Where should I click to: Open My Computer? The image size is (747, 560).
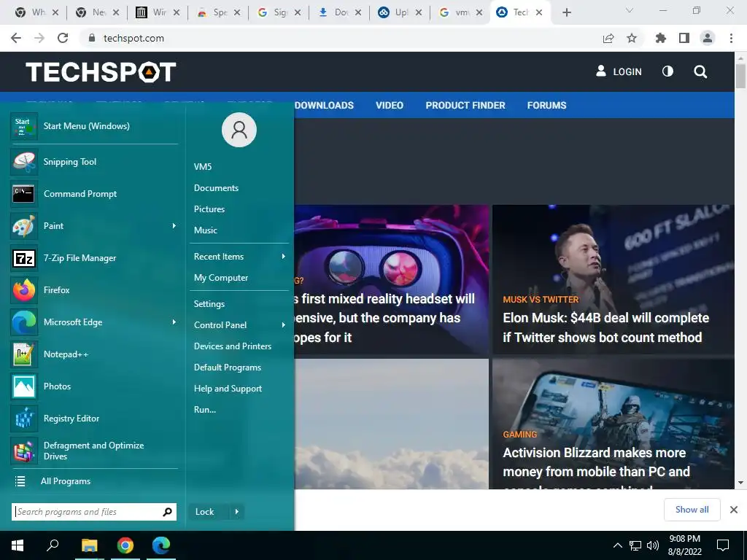click(221, 278)
